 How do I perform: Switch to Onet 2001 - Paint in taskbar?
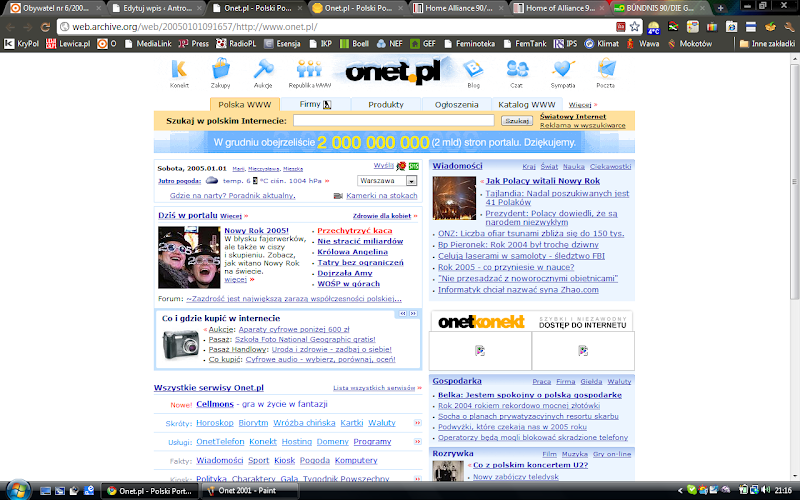249,491
